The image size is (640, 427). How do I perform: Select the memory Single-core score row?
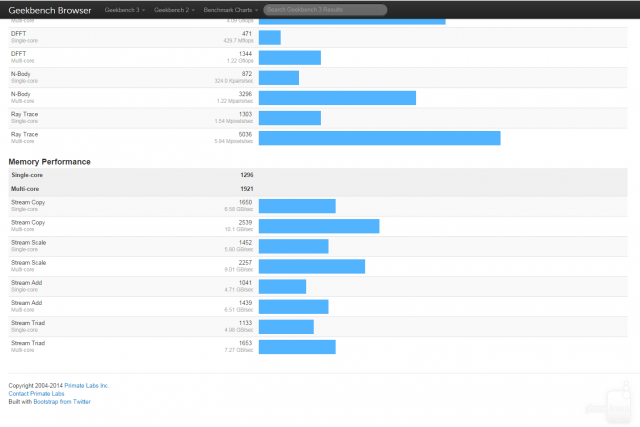[318, 175]
